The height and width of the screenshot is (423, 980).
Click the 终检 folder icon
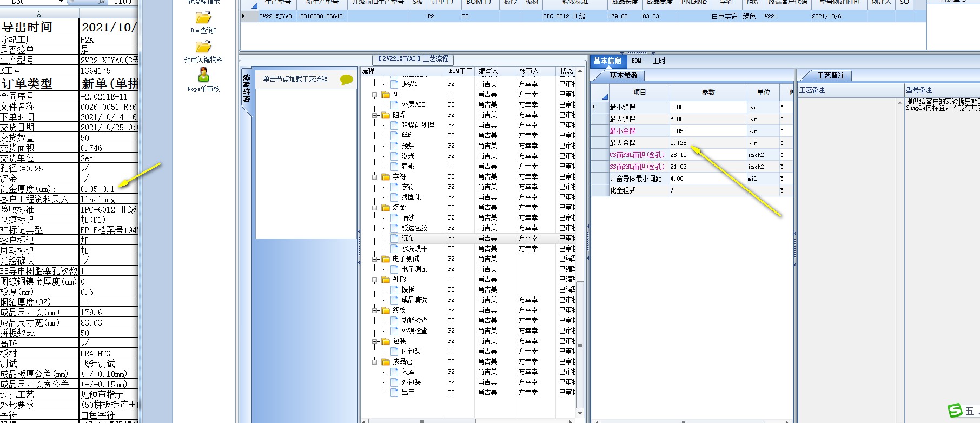(386, 310)
